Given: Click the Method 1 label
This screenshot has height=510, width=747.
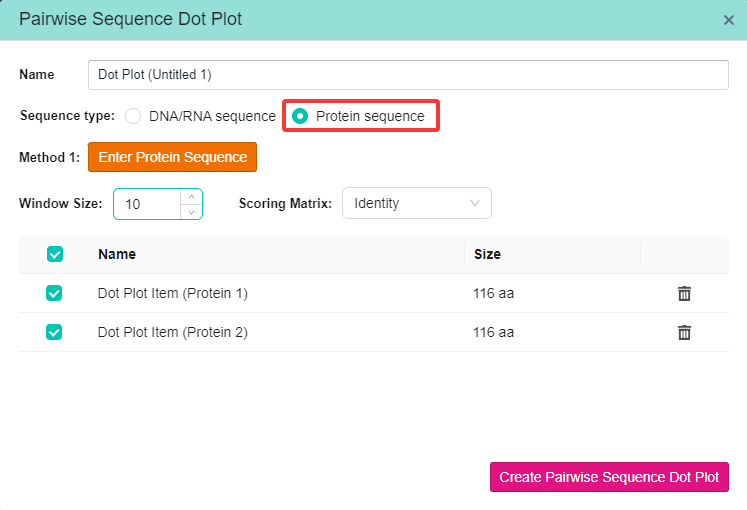Looking at the screenshot, I should (50, 157).
